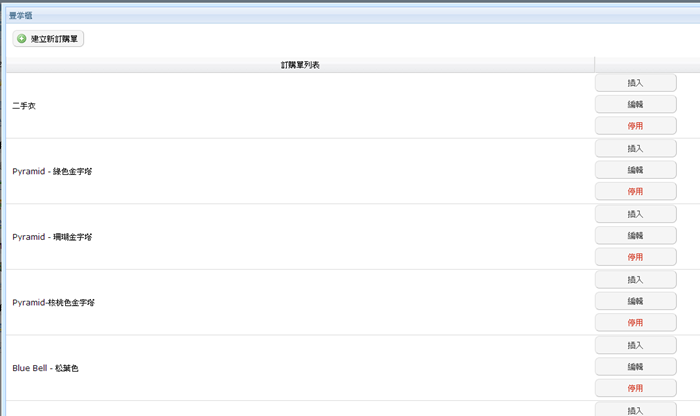
Task: Disable the Pyramid - 珊瑚金字塔 order form
Action: tap(636, 257)
